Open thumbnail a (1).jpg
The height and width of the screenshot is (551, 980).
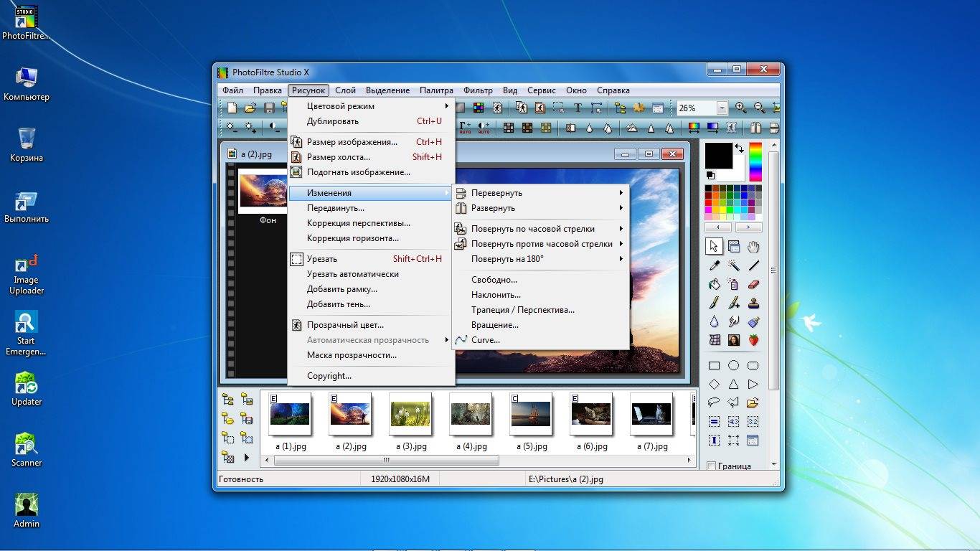click(x=290, y=414)
